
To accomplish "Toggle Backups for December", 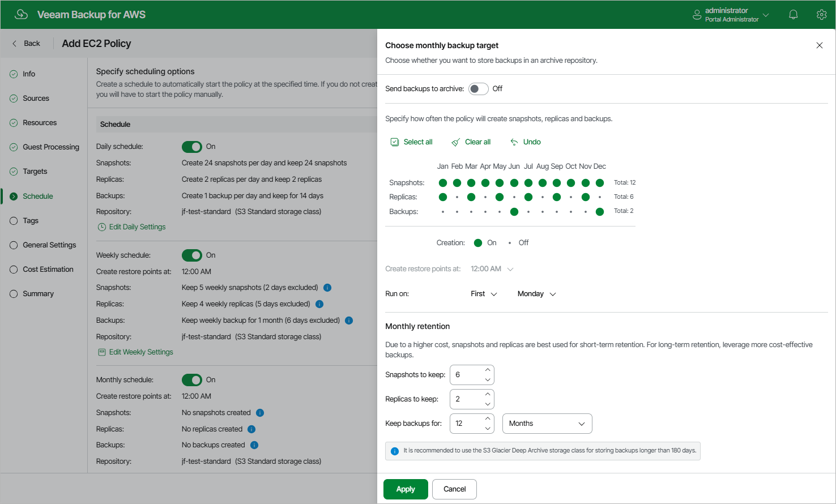I will [x=600, y=212].
